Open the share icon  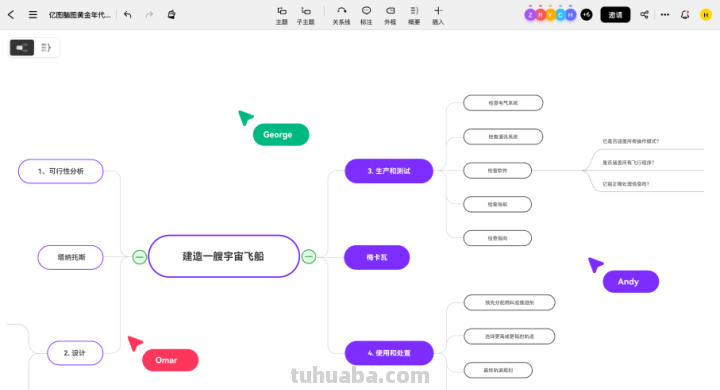[644, 15]
